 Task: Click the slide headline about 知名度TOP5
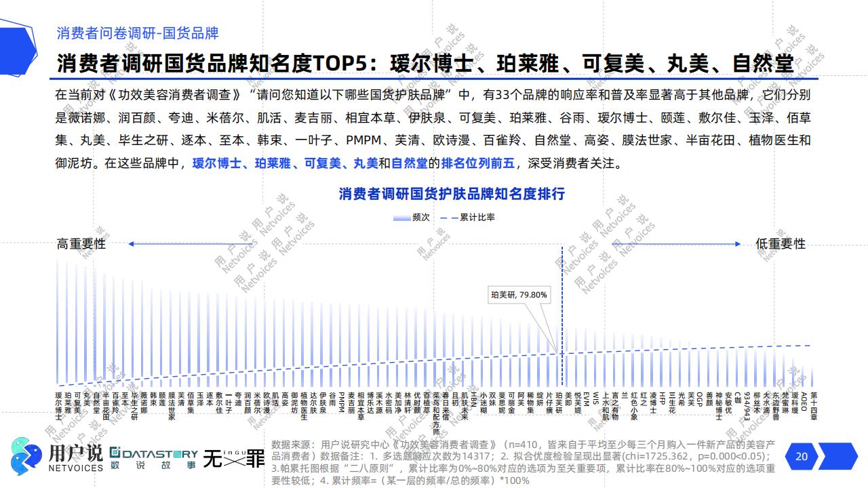tap(425, 64)
